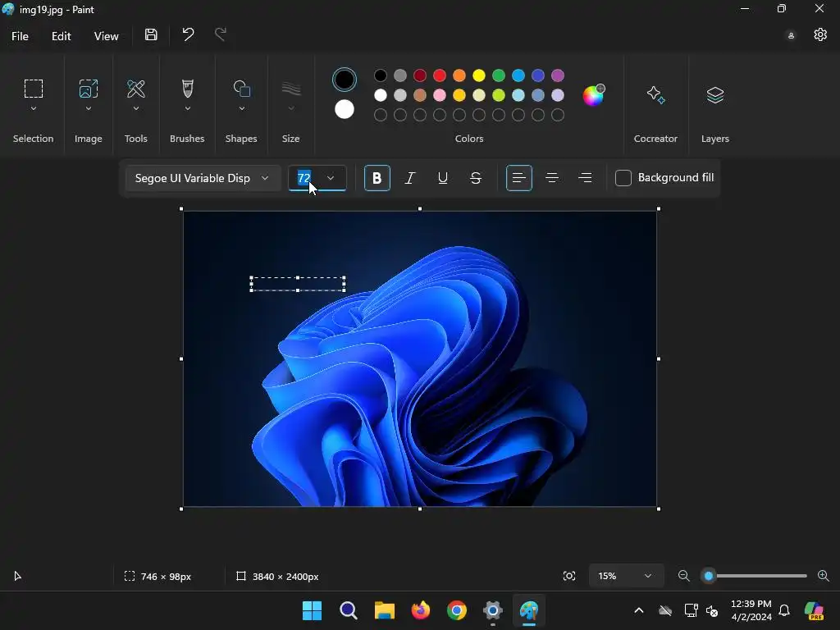Viewport: 840px width, 630px height.
Task: Open File Explorer from the taskbar
Action: tap(384, 610)
